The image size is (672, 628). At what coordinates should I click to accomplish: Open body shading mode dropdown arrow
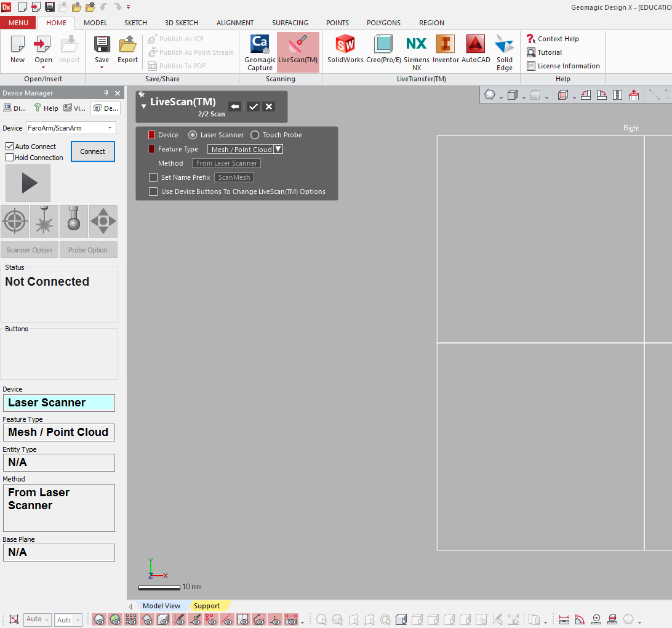pyautogui.click(x=524, y=99)
